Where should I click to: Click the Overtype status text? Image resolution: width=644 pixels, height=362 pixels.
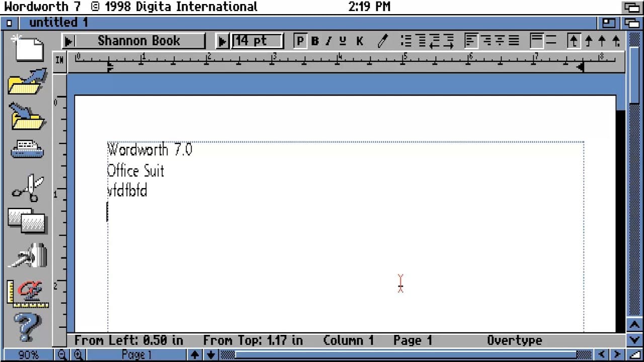[x=514, y=340]
